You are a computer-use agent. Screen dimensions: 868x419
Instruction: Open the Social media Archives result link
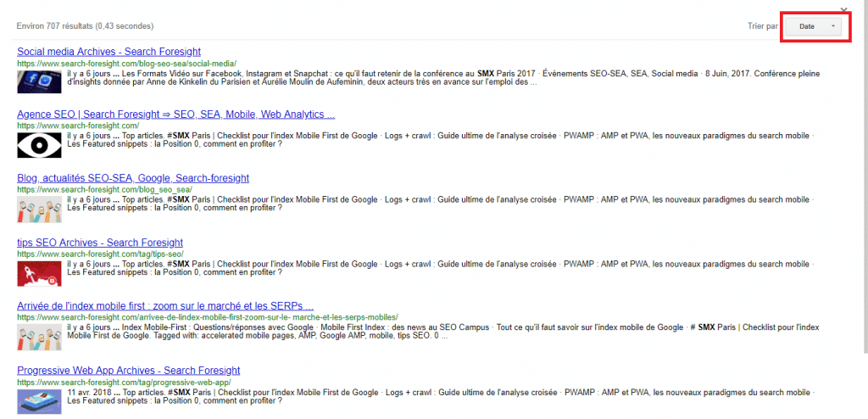click(108, 52)
